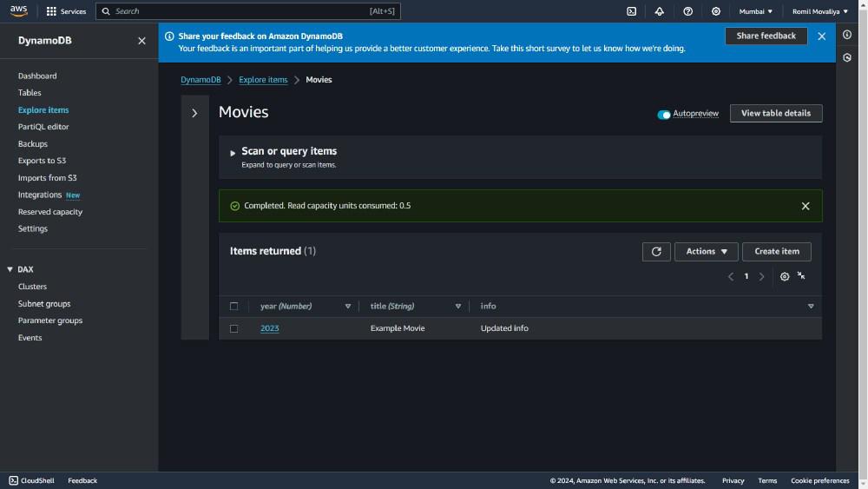Go to next page of items

(762, 276)
